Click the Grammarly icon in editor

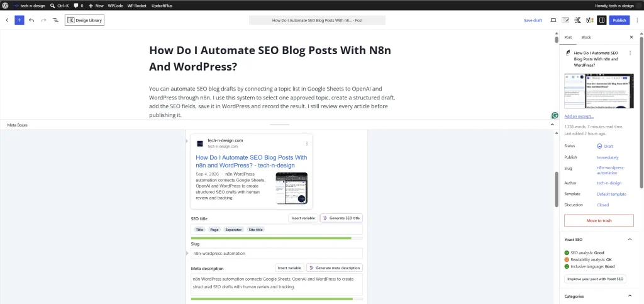[x=555, y=115]
